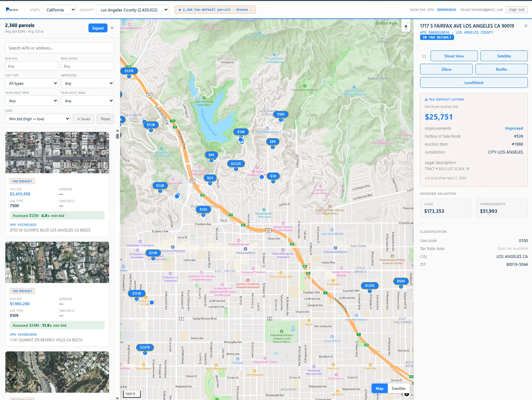
Task: Open APN 5066018036 link in detail panel
Action: pyautogui.click(x=434, y=32)
